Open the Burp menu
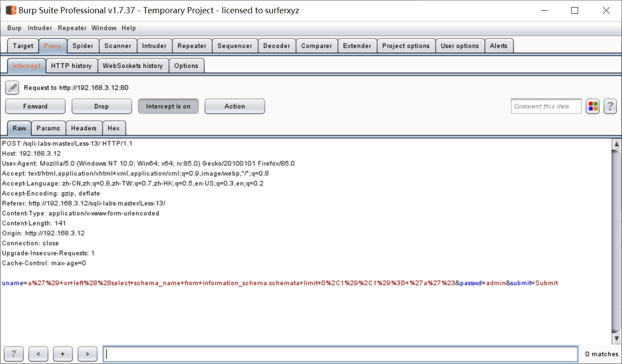The width and height of the screenshot is (622, 364). [14, 28]
